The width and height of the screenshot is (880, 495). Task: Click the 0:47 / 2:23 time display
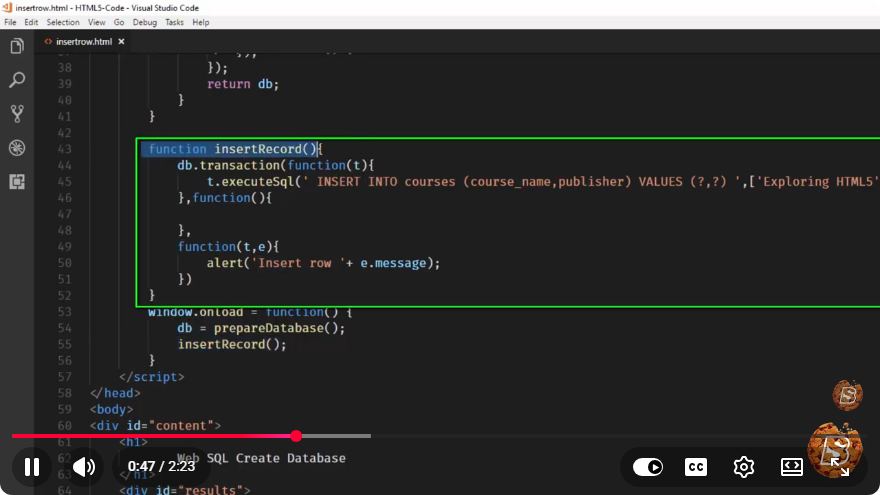(162, 466)
